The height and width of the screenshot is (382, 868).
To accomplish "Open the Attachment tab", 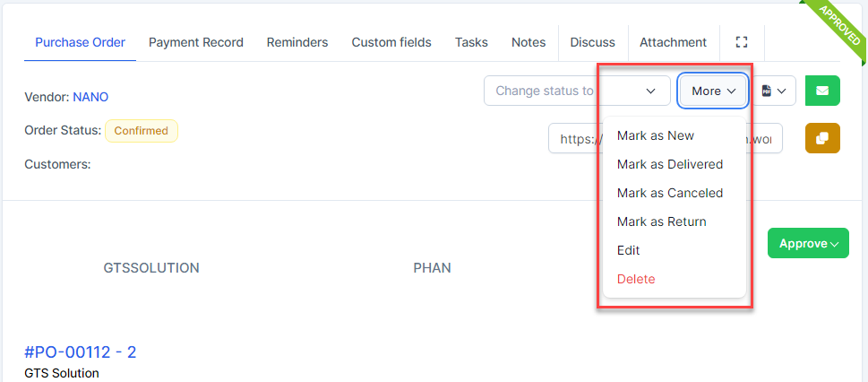I will (673, 42).
